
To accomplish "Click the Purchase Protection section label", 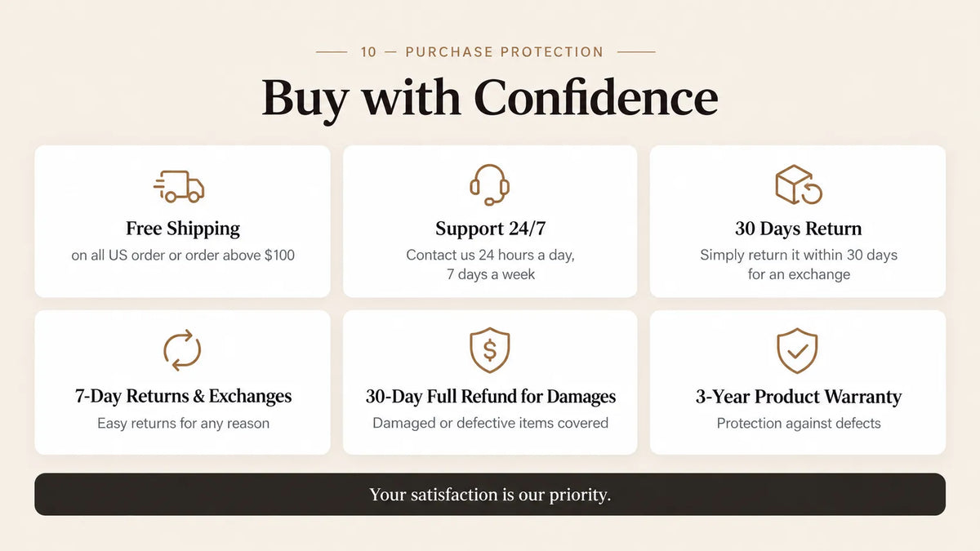I will click(482, 51).
